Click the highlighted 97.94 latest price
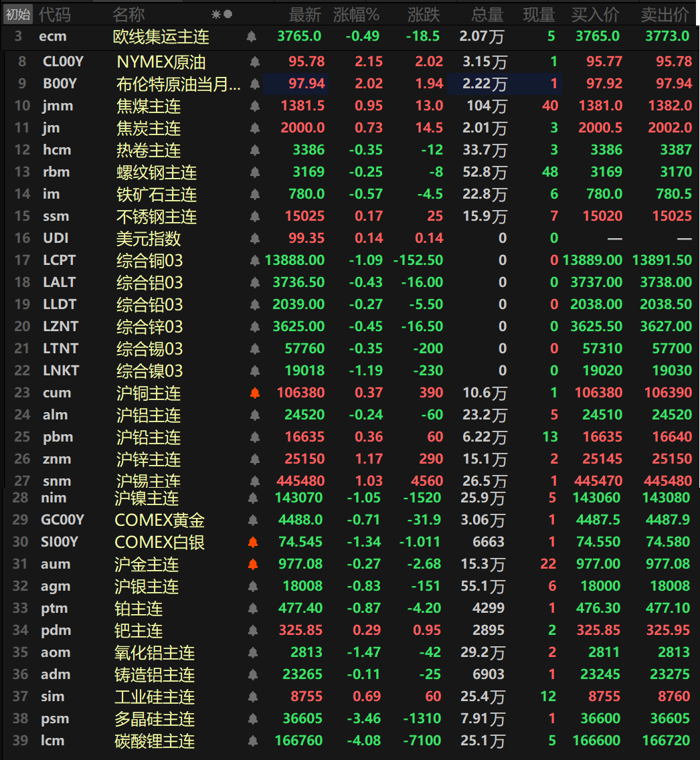700x760 pixels. (307, 84)
